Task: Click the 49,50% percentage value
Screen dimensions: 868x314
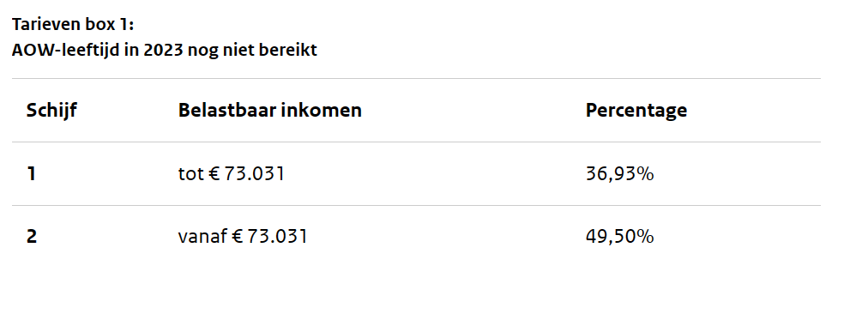Action: tap(619, 237)
